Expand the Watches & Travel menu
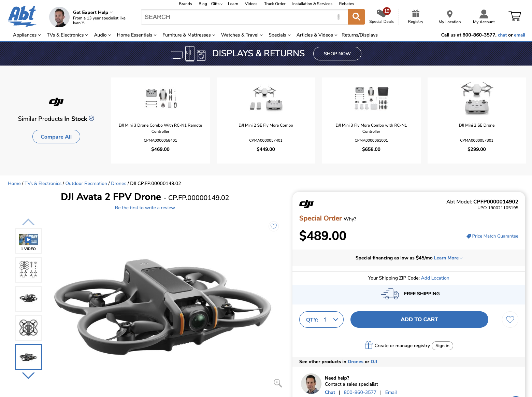 (242, 35)
